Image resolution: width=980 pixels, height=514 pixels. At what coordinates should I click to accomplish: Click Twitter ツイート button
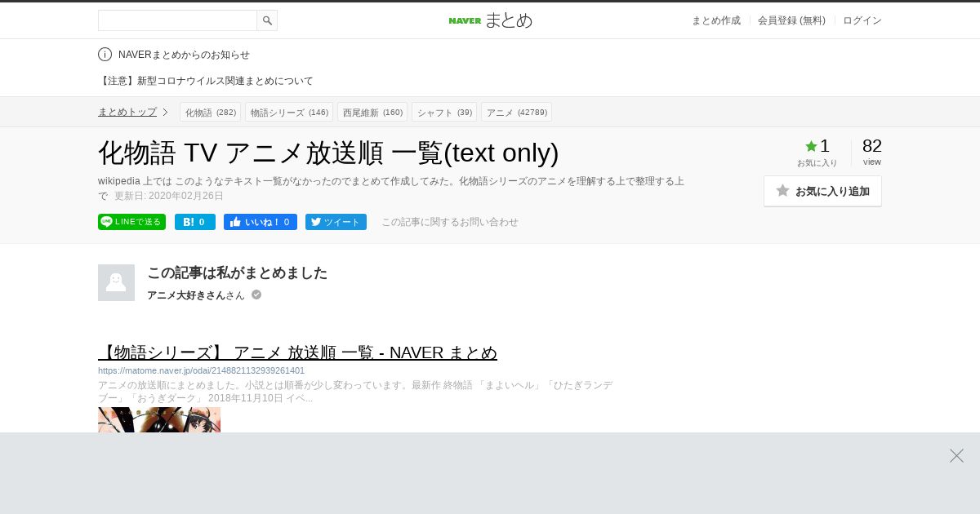click(336, 222)
